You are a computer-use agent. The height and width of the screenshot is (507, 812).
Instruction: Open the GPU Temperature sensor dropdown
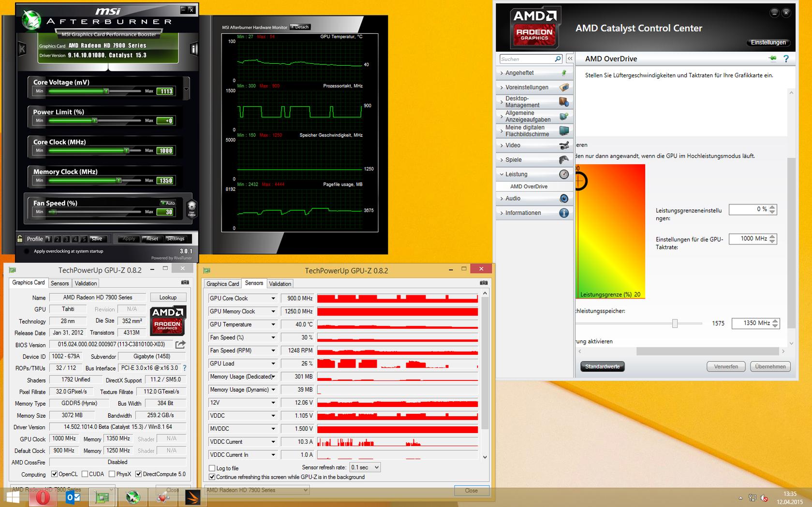tap(273, 325)
